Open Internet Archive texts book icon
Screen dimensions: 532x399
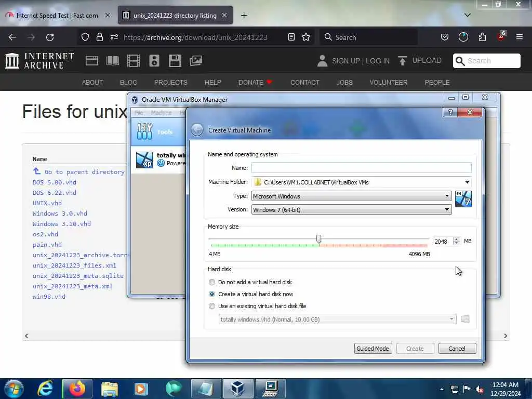pyautogui.click(x=113, y=61)
